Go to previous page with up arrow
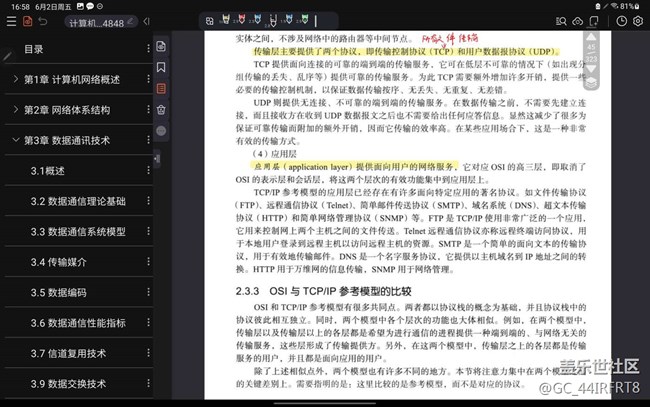Image resolution: width=650 pixels, height=407 pixels. click(591, 37)
